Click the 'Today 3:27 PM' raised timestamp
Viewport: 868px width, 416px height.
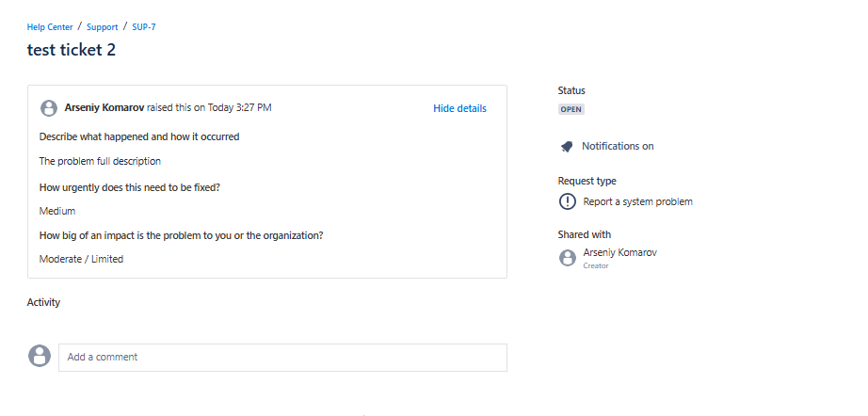pyautogui.click(x=239, y=108)
